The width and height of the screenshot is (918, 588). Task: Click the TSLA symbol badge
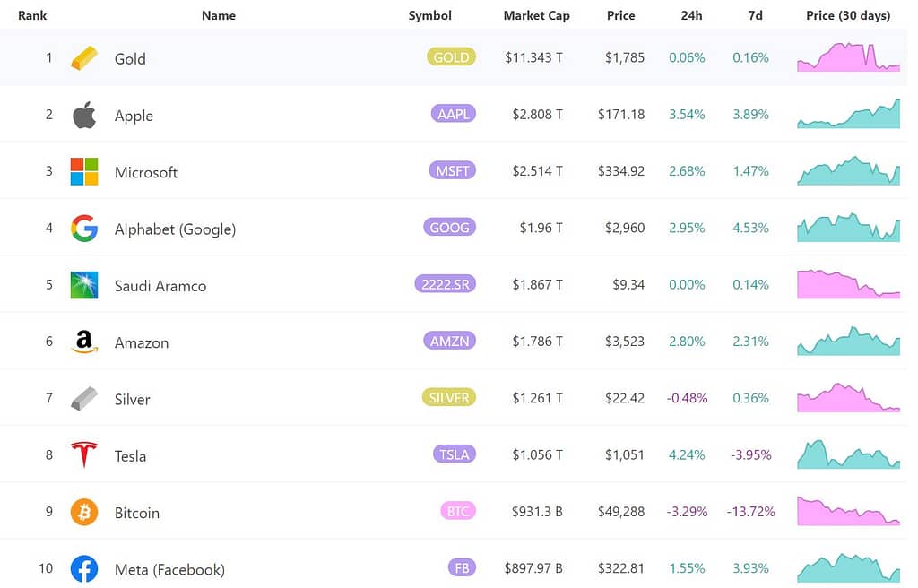pos(455,454)
